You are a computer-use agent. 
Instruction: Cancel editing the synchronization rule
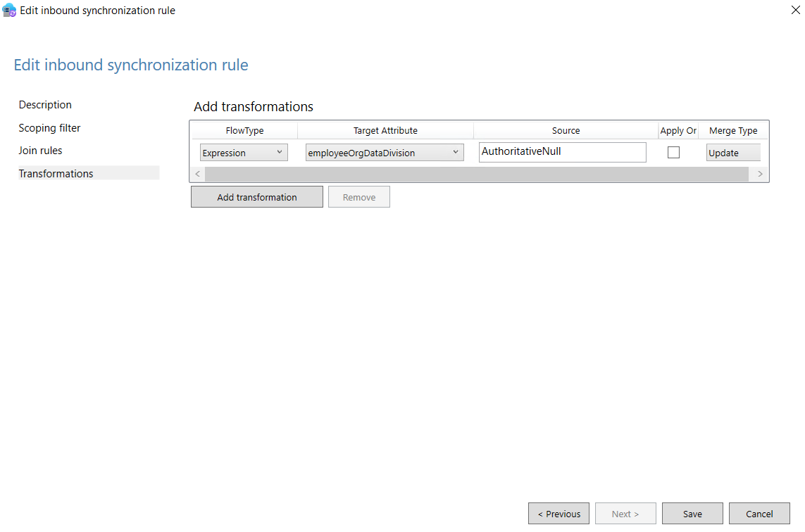pos(759,514)
